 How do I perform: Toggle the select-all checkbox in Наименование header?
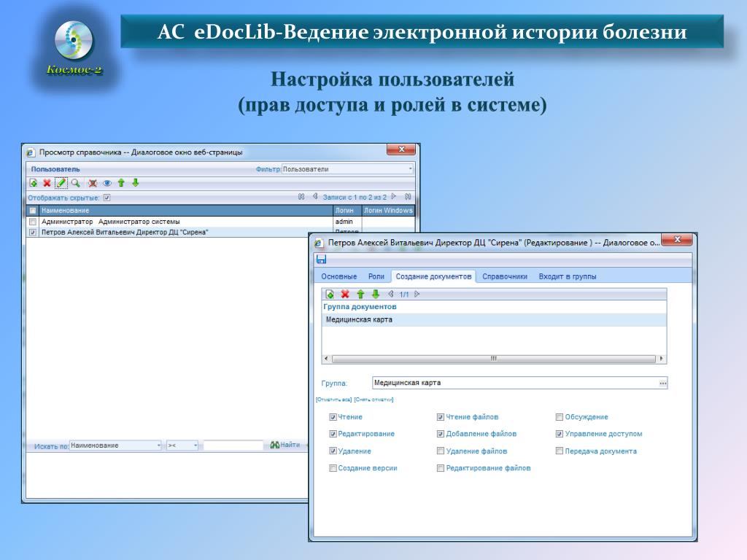(32, 211)
